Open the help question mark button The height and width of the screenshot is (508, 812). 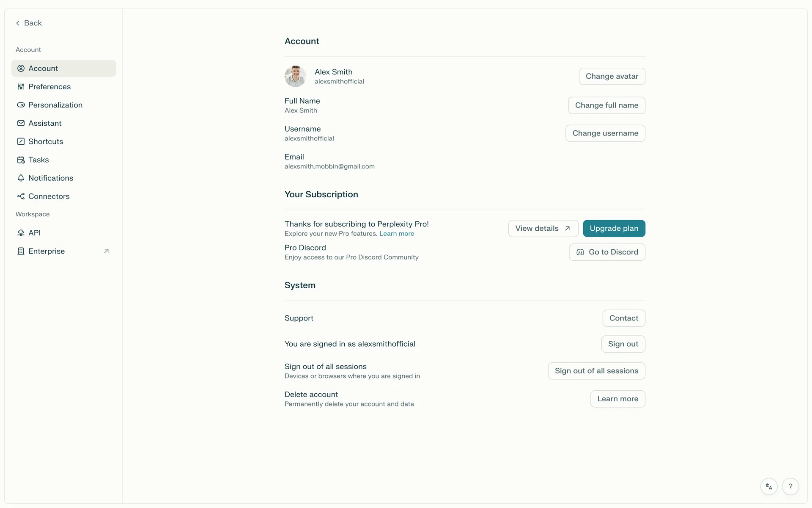point(790,487)
